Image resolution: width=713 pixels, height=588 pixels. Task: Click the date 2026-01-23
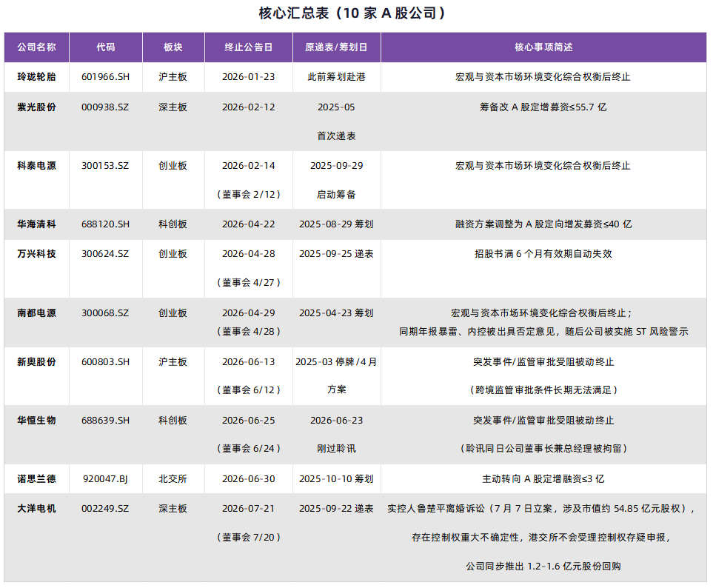click(249, 77)
